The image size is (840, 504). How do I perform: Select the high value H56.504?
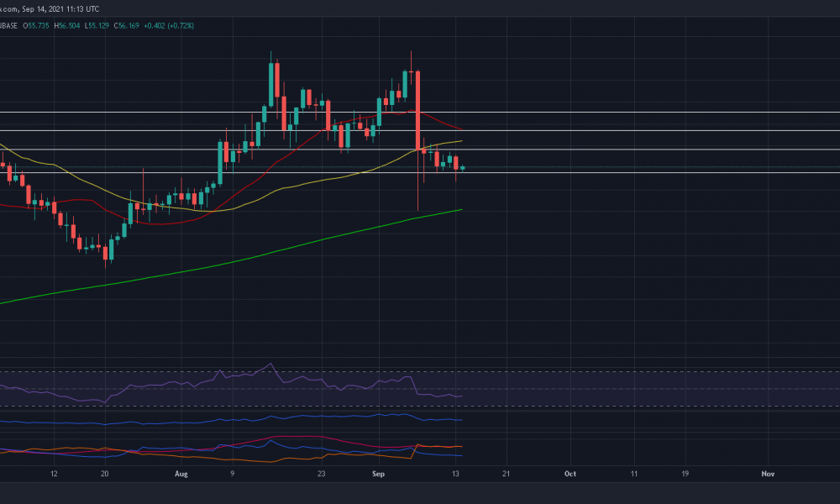(x=67, y=26)
